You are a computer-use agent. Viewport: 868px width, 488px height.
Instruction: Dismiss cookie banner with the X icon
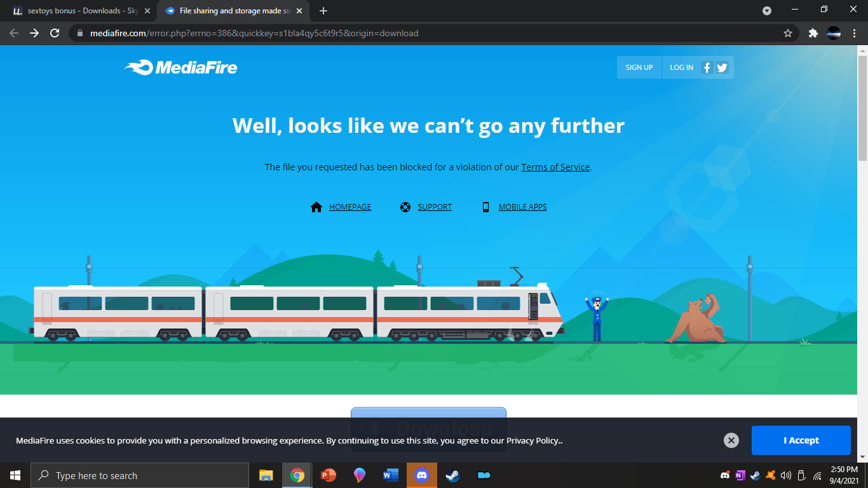click(731, 440)
